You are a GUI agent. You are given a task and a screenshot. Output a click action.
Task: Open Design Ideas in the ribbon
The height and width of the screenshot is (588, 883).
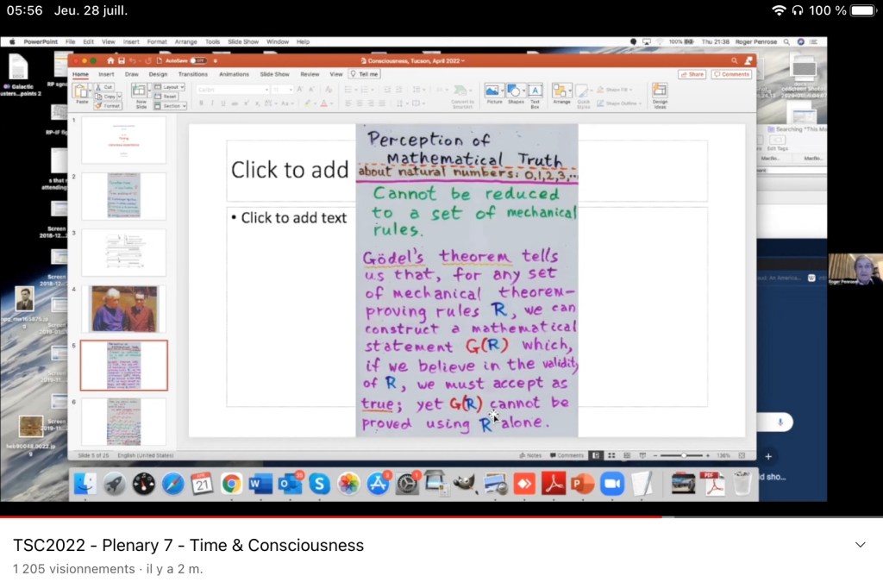click(660, 92)
